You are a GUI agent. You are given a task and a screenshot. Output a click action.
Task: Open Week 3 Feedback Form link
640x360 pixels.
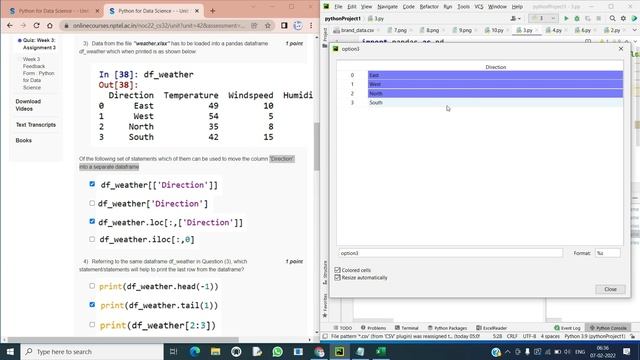pyautogui.click(x=38, y=73)
